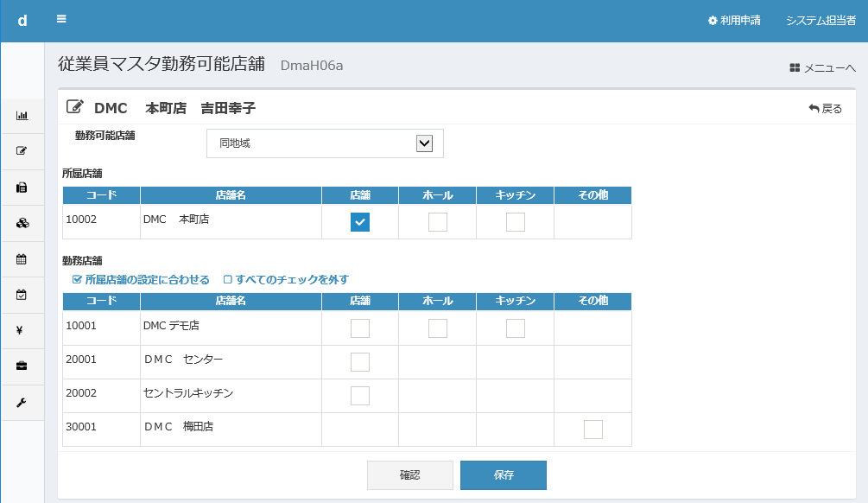Open the calendar check sidebar icon
The width and height of the screenshot is (868, 503).
click(x=22, y=295)
